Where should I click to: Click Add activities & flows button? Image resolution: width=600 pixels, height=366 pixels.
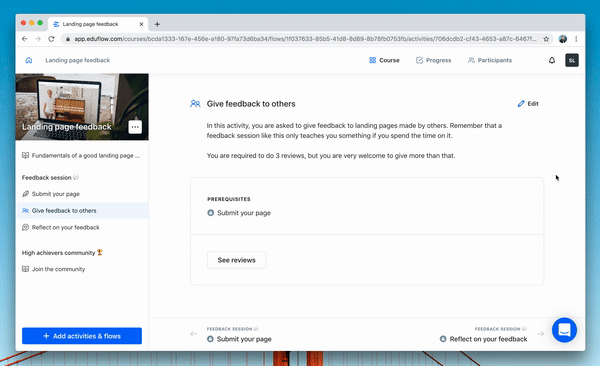(82, 336)
